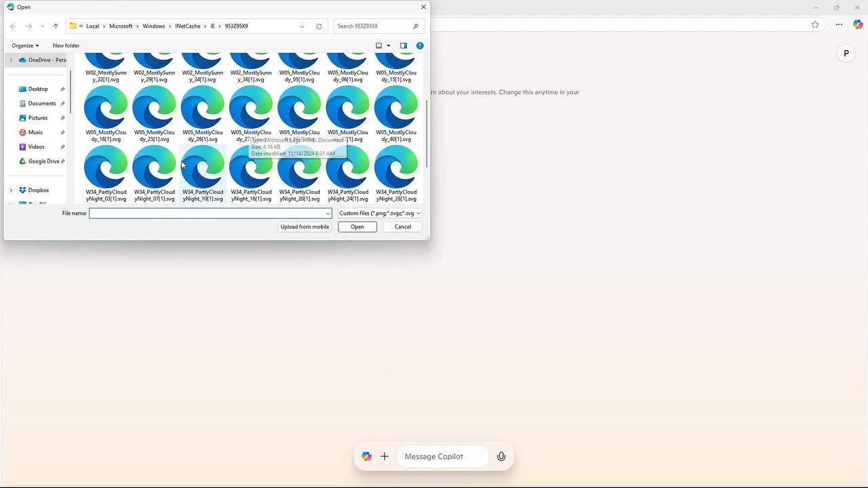Select file W34_PartlyCloudyNight_07[1].svg
The height and width of the screenshot is (488, 868).
(x=154, y=174)
